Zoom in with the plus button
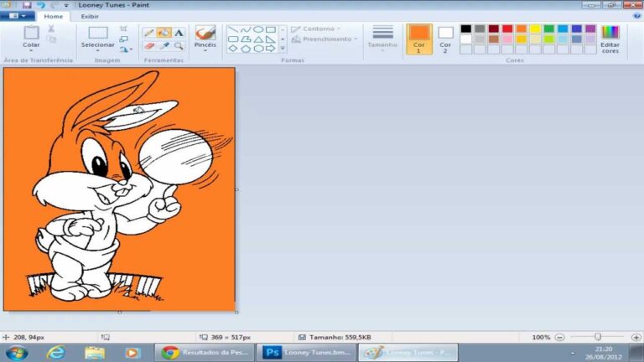The height and width of the screenshot is (362, 644). coord(636,338)
